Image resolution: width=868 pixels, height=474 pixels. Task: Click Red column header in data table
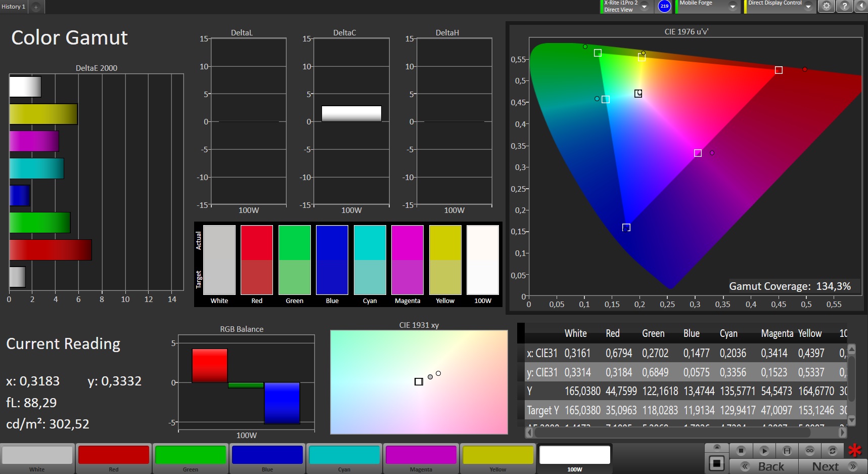[x=613, y=333]
